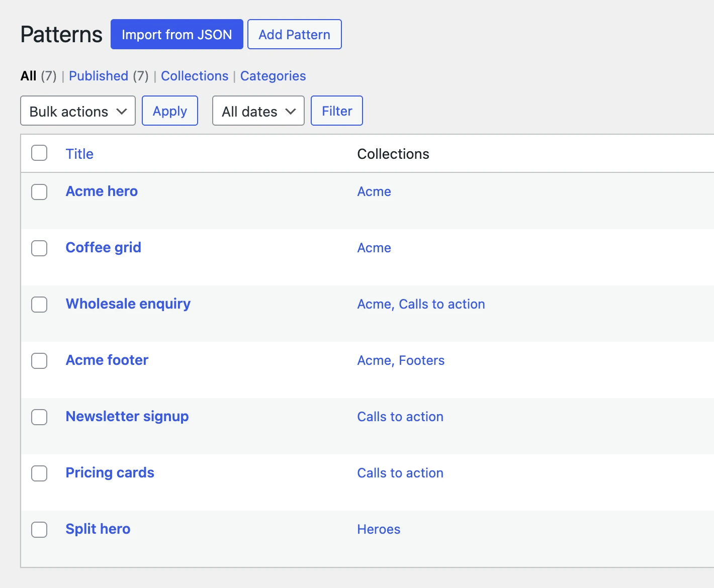Image resolution: width=714 pixels, height=588 pixels.
Task: Open the Split hero pattern
Action: 98,529
